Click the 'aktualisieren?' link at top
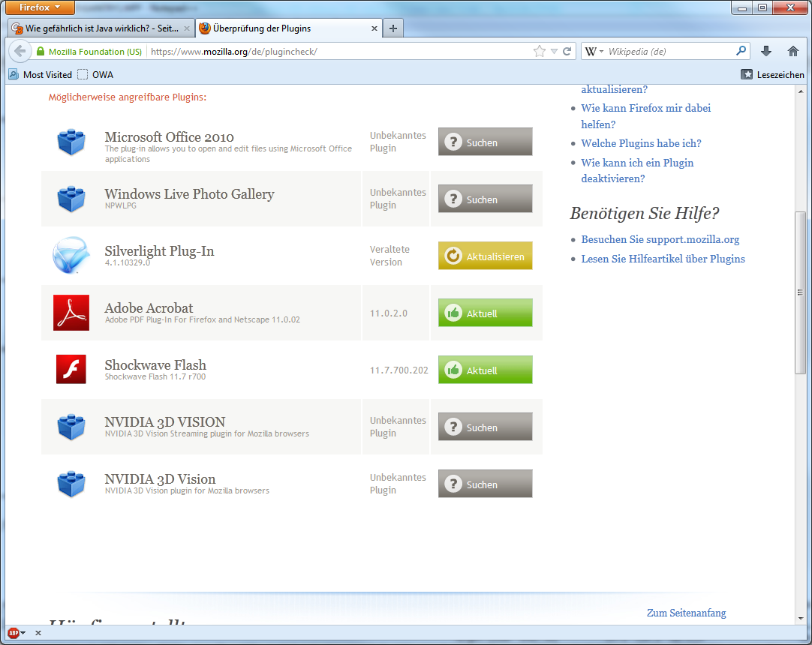The image size is (812, 645). point(614,89)
